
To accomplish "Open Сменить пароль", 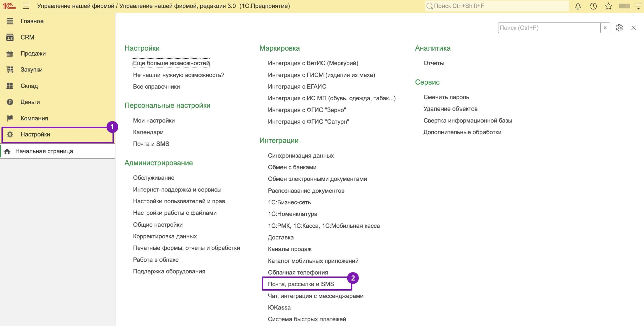I will [x=446, y=97].
